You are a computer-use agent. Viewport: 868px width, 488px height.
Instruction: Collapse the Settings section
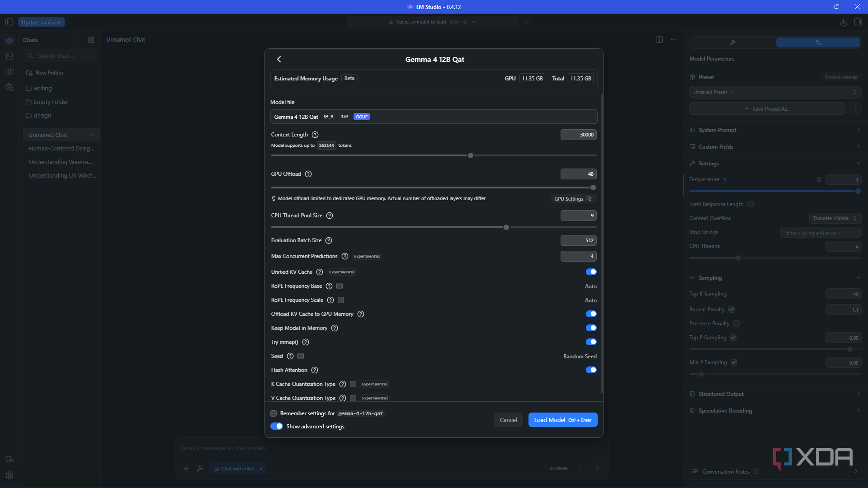pyautogui.click(x=775, y=164)
